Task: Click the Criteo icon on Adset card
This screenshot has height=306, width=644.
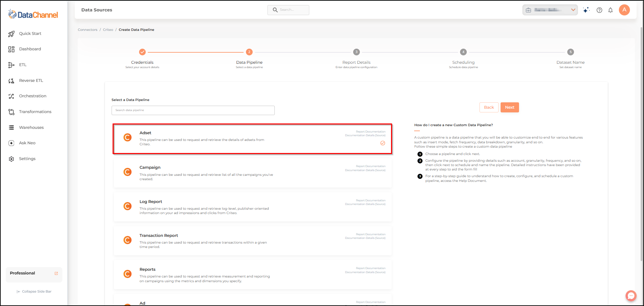Action: coord(128,137)
